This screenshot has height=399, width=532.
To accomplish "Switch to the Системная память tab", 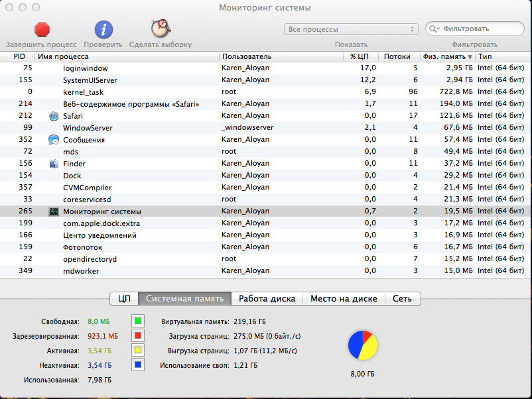I will tap(185, 299).
